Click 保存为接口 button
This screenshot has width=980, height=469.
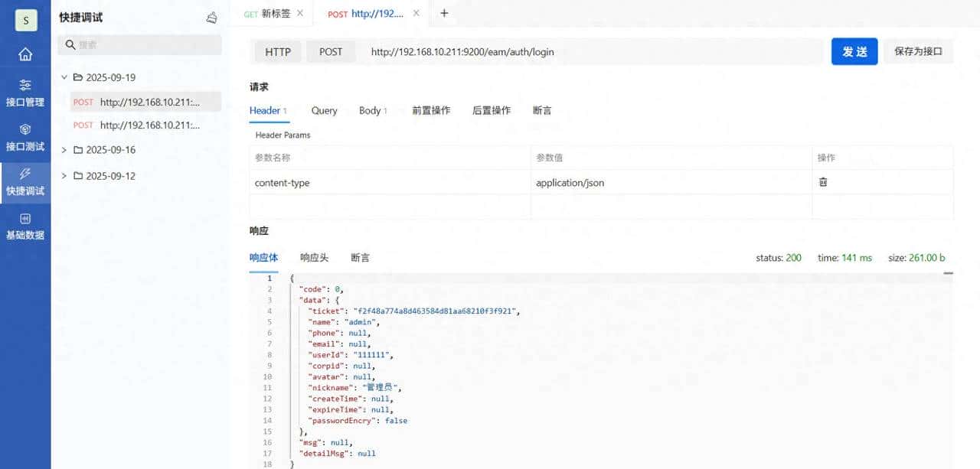918,52
